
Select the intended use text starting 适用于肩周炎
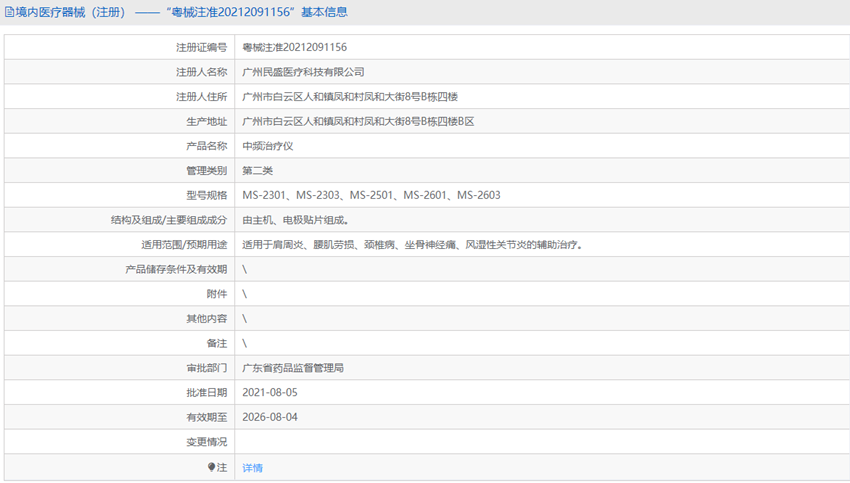coord(412,244)
